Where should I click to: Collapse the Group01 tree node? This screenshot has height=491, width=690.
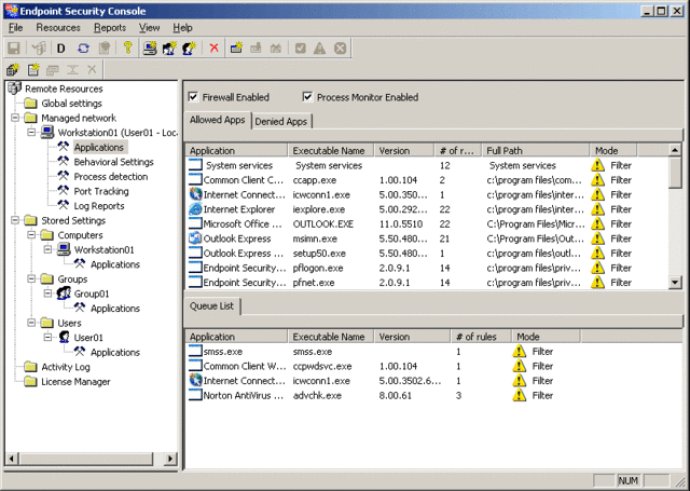pyautogui.click(x=48, y=293)
